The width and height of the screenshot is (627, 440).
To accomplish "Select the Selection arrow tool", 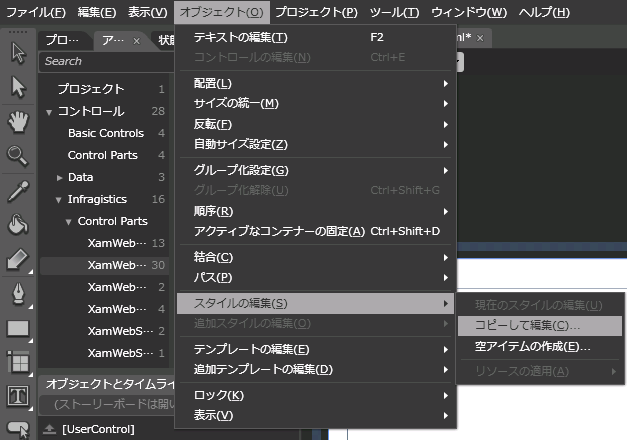I will (17, 53).
